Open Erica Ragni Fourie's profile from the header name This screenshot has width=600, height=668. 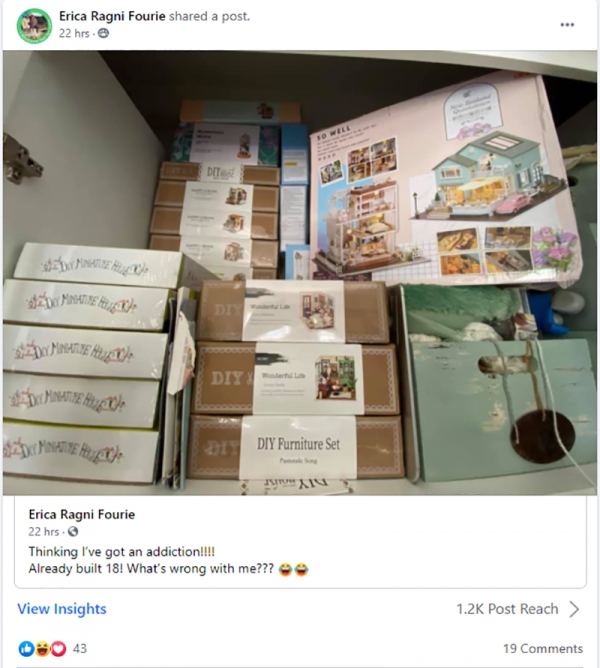[112, 16]
